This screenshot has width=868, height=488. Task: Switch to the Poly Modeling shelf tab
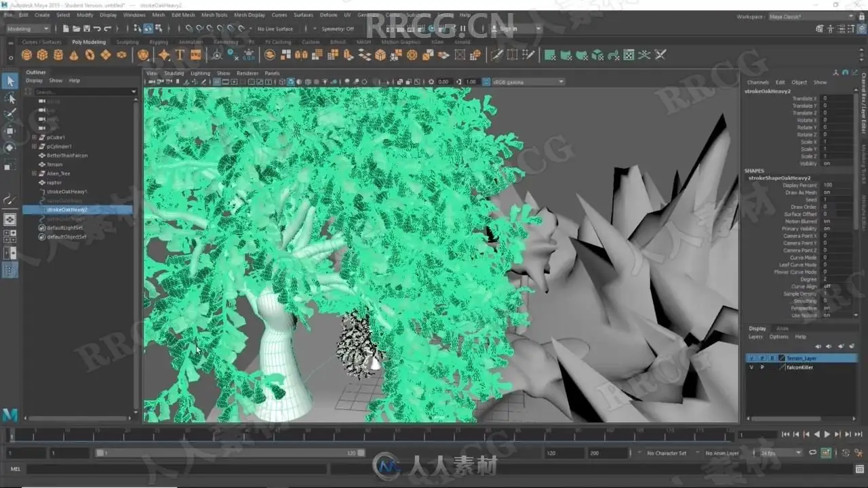tap(89, 42)
